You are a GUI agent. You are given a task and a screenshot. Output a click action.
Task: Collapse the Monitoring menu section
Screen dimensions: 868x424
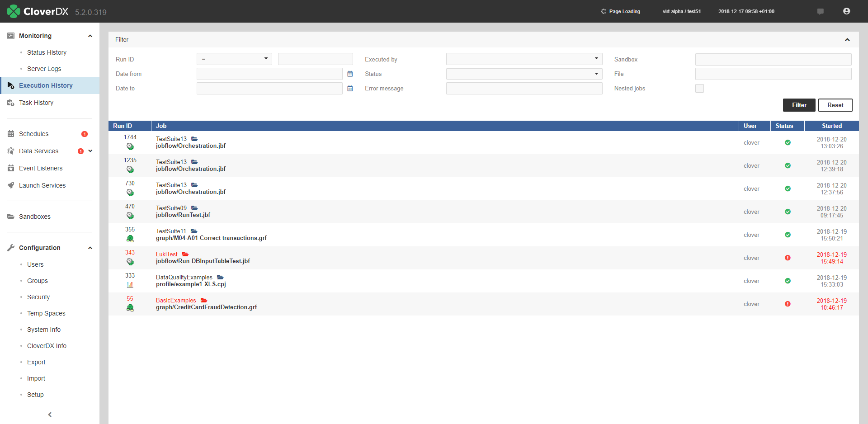point(90,36)
